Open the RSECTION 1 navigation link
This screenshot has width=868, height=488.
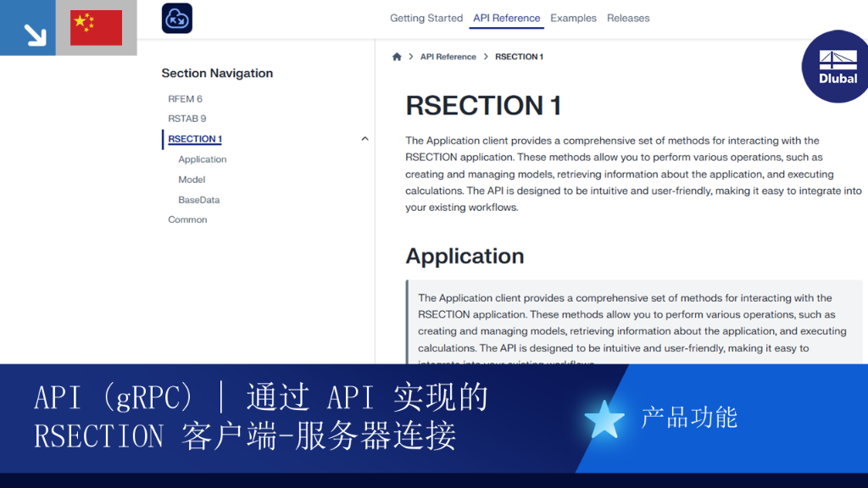tap(195, 139)
